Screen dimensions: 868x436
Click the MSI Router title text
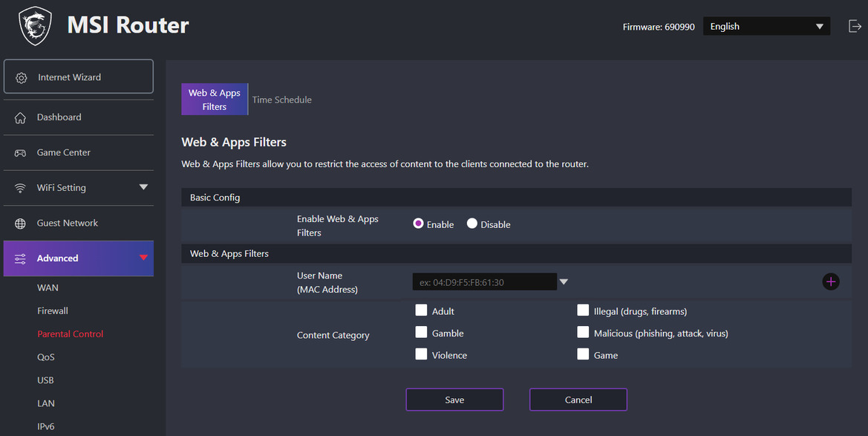coord(128,25)
